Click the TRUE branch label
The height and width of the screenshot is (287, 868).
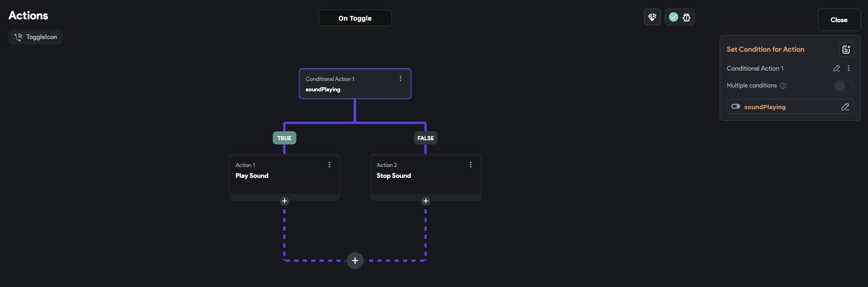pyautogui.click(x=284, y=138)
